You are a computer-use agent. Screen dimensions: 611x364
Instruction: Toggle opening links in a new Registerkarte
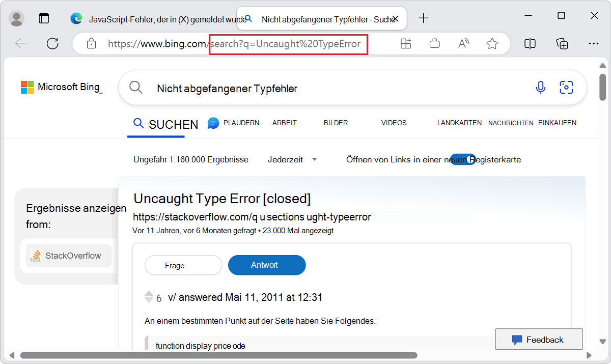click(462, 159)
